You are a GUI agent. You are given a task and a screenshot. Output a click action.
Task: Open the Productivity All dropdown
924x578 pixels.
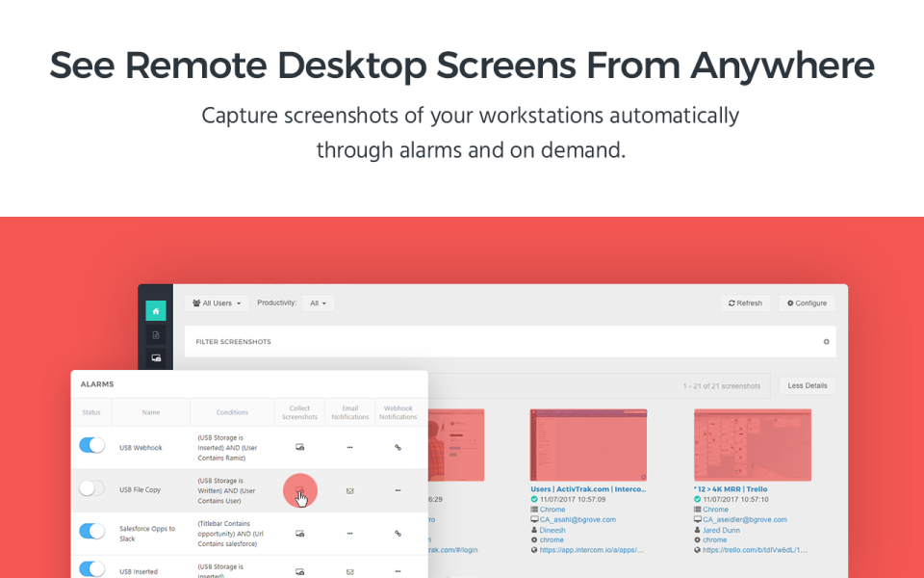[319, 303]
